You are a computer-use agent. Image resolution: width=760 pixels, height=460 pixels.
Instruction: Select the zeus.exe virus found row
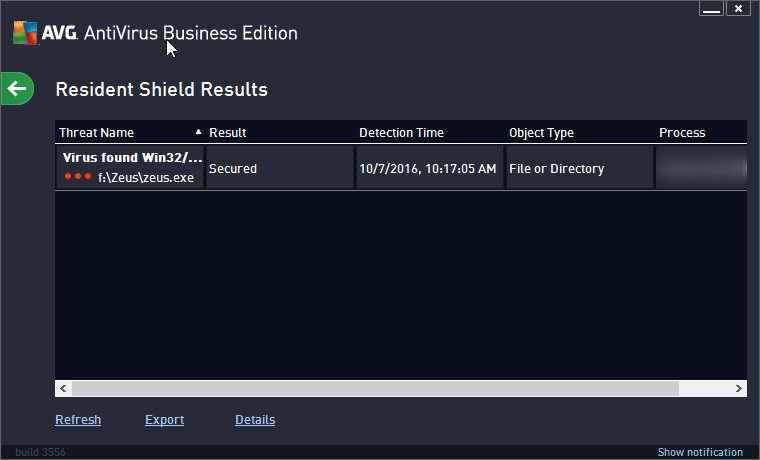click(x=401, y=168)
